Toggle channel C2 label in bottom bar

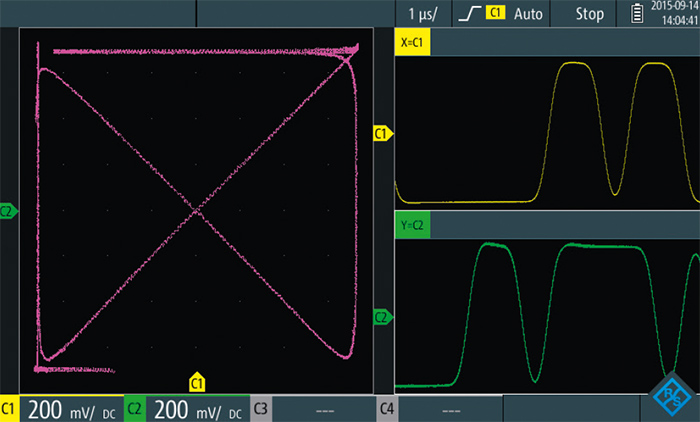(x=135, y=409)
